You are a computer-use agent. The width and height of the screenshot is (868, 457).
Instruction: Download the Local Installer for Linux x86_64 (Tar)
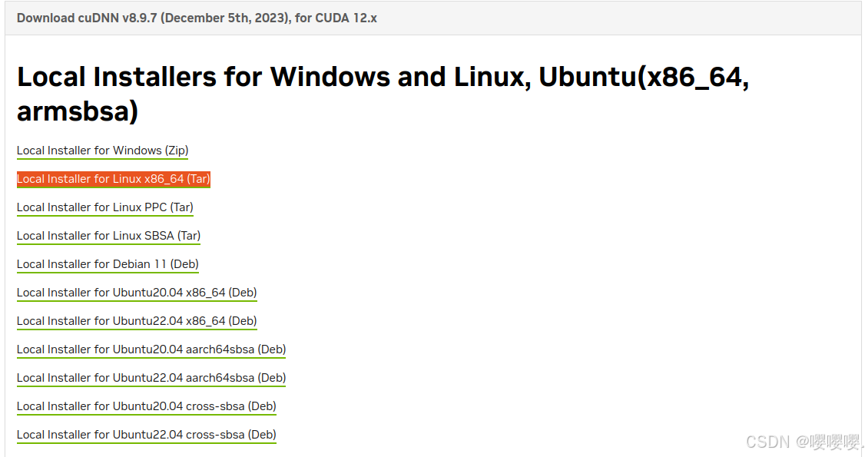pos(113,179)
